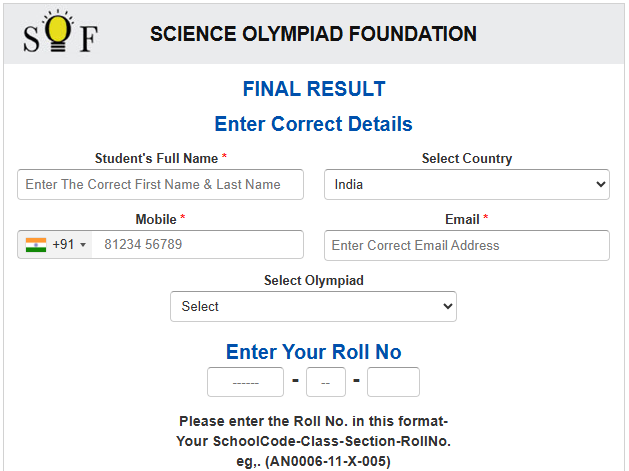Click the FINAL RESULT heading

(x=313, y=89)
